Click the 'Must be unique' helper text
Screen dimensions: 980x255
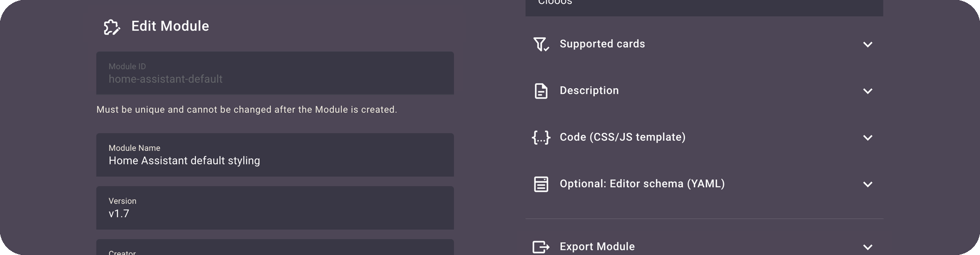[247, 110]
